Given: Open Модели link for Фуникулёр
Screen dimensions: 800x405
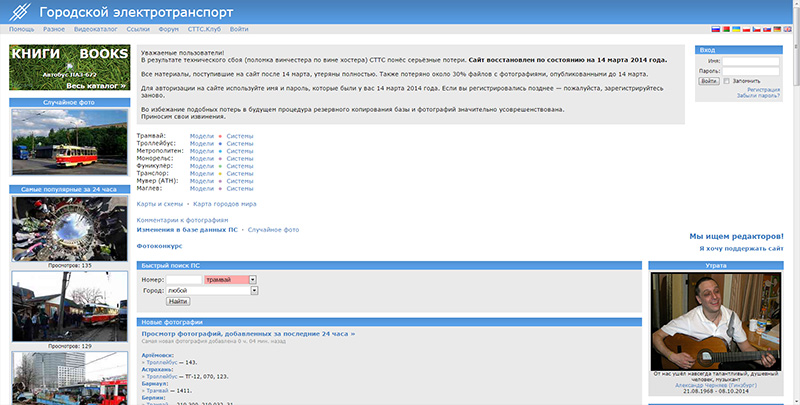Looking at the screenshot, I should point(202,166).
